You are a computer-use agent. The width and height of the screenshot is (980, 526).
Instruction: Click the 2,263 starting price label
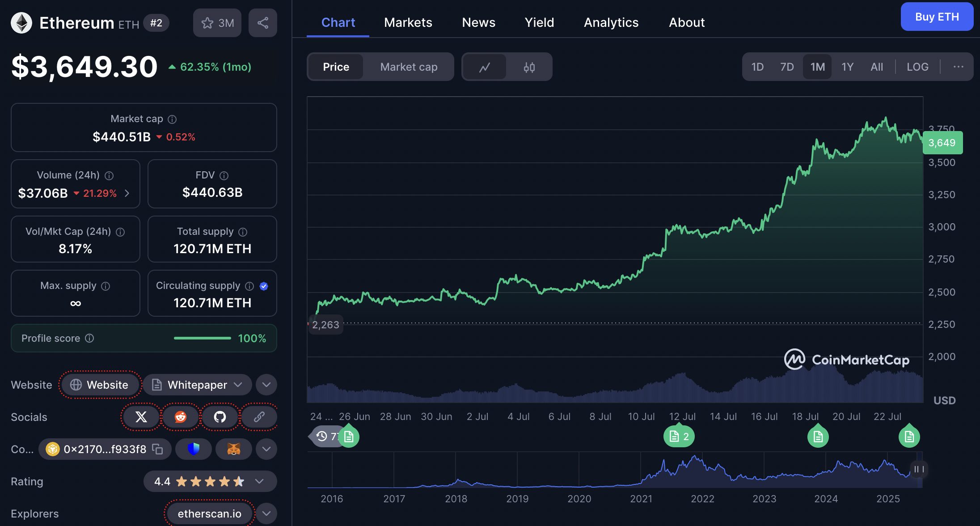coord(325,325)
